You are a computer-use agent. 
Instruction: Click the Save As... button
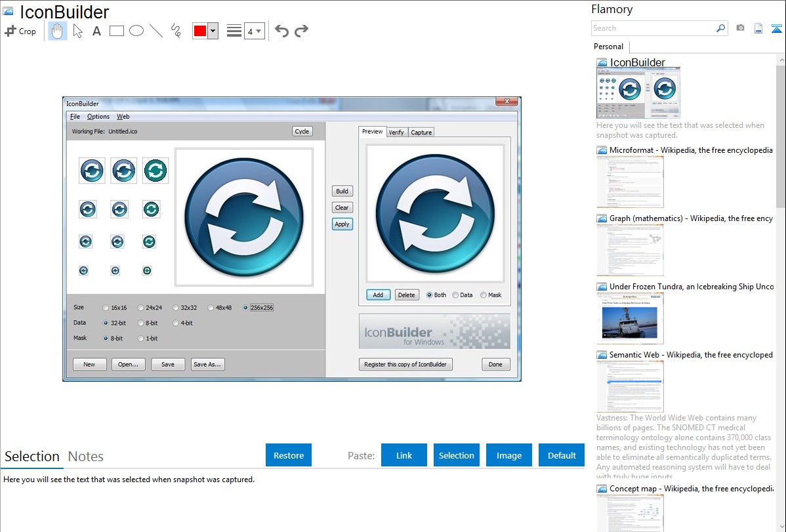[x=207, y=365]
